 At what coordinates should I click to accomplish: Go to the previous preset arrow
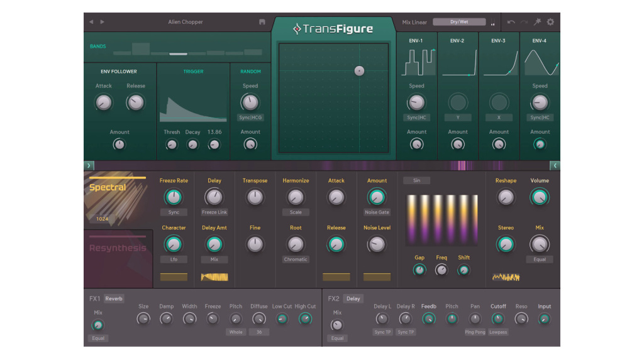coord(91,22)
